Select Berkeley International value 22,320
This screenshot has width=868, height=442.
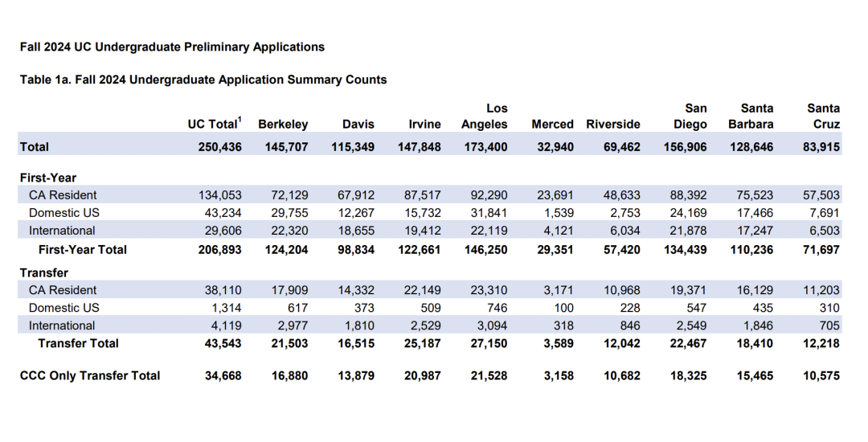(x=289, y=231)
